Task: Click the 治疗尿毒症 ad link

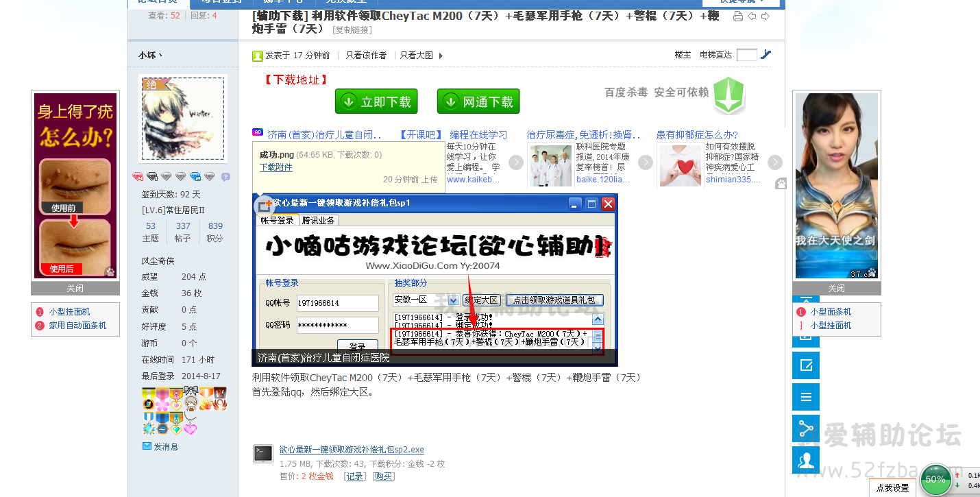Action: [x=584, y=135]
